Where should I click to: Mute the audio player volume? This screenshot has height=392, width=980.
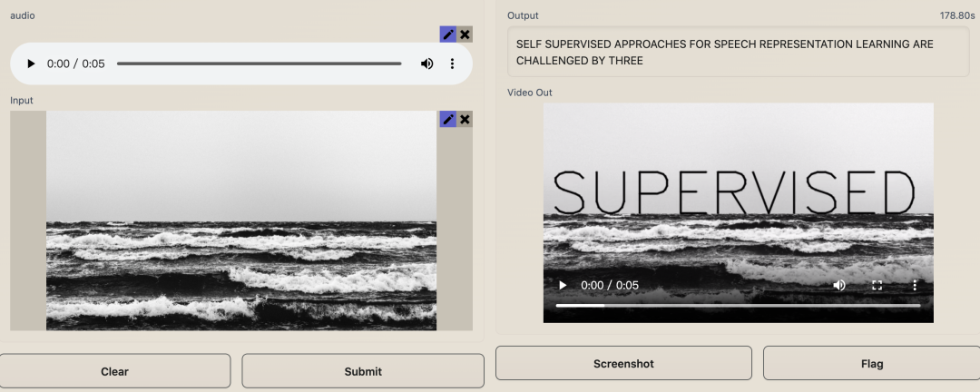pyautogui.click(x=426, y=64)
